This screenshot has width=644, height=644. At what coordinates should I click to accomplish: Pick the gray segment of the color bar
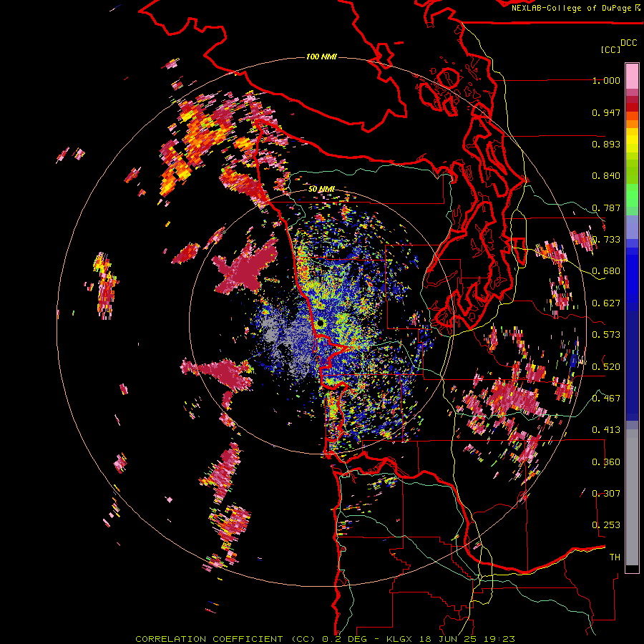(x=632, y=497)
